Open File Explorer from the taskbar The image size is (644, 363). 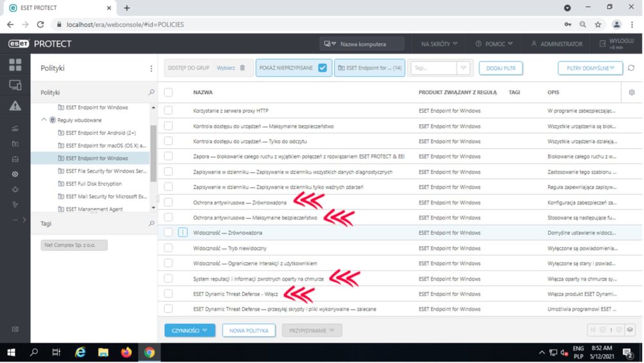[103, 352]
